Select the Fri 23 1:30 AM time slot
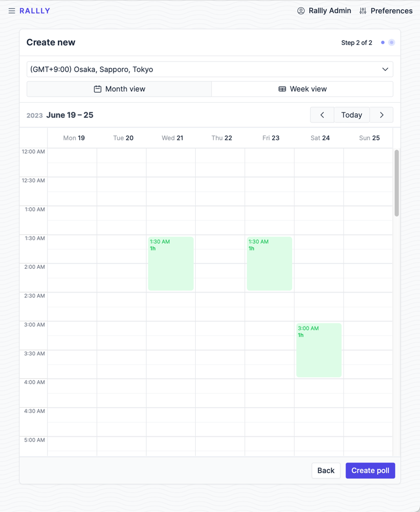Viewport: 420px width, 512px height. pyautogui.click(x=270, y=264)
